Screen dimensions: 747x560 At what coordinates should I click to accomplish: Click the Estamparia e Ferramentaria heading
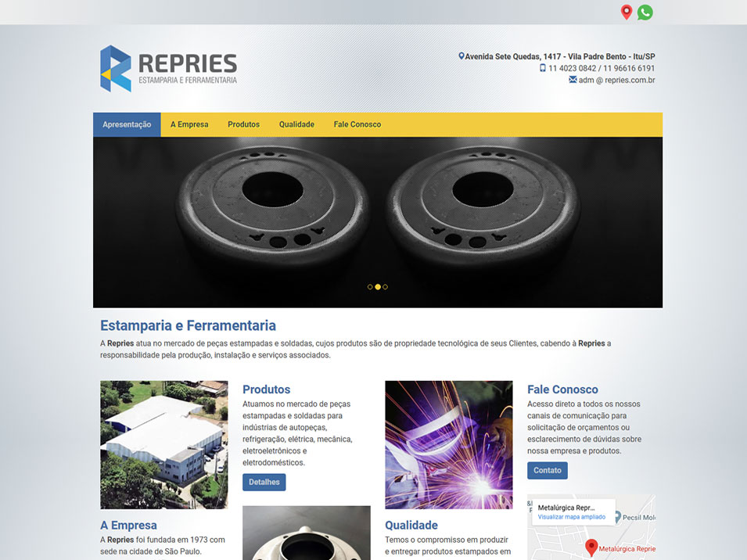point(188,325)
